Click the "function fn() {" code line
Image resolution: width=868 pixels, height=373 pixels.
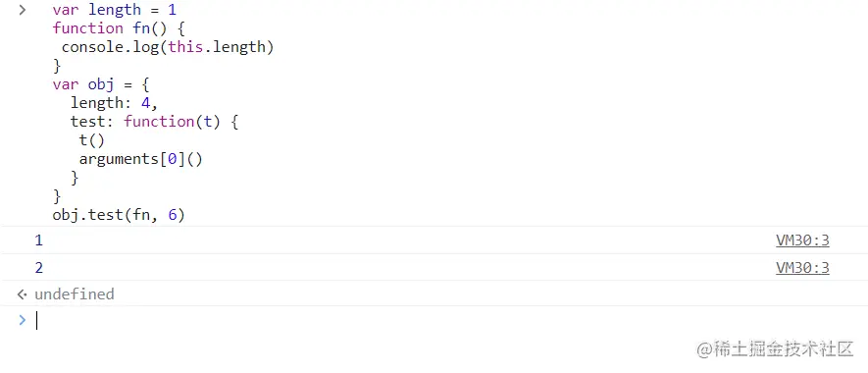(119, 28)
